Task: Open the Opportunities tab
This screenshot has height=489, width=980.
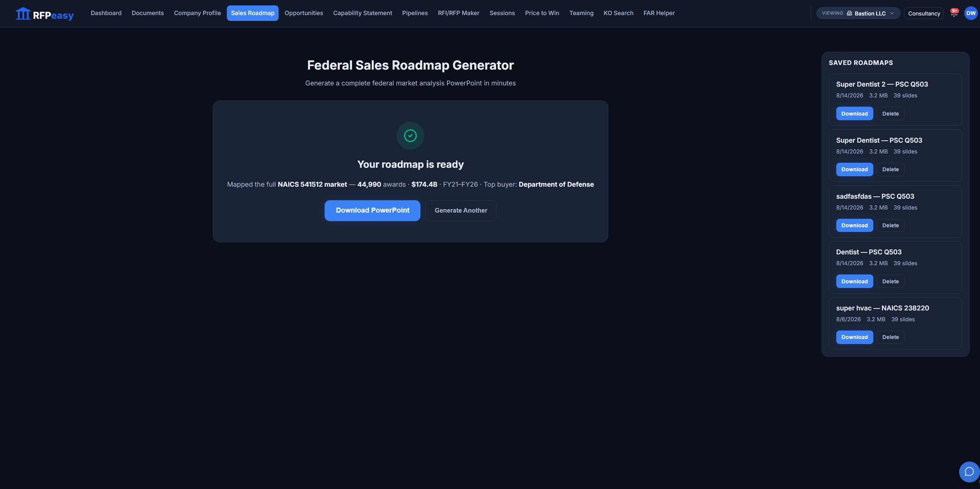Action: coord(304,13)
